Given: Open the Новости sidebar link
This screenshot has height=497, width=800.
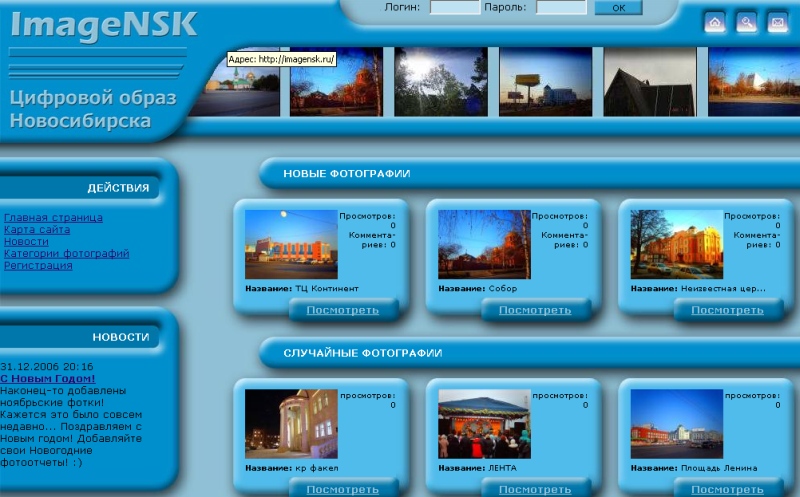Looking at the screenshot, I should coord(26,241).
